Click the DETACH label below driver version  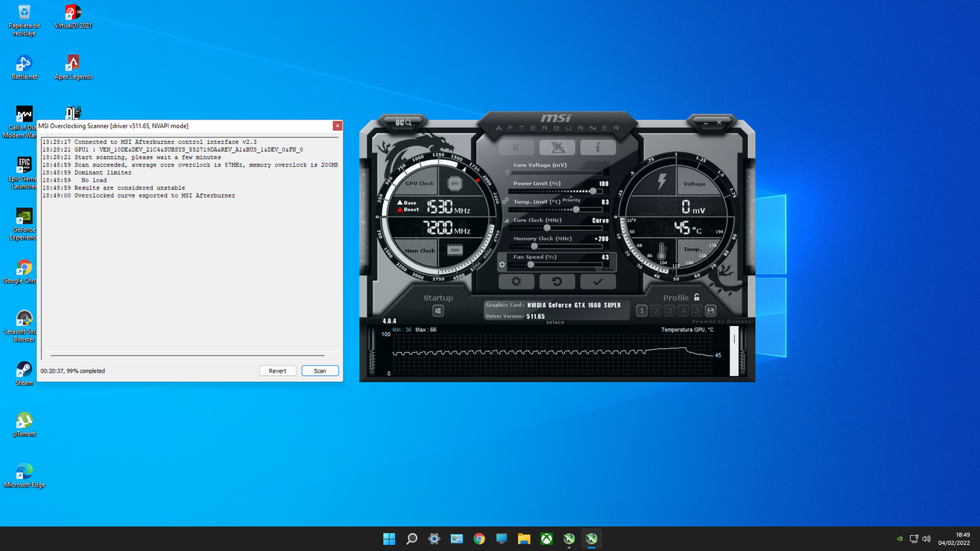(x=555, y=322)
